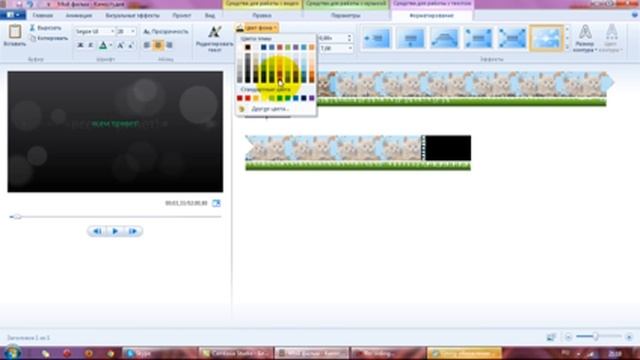Screen dimensions: 640x360
Task: Toggle full-screen preview icon
Action: click(216, 203)
